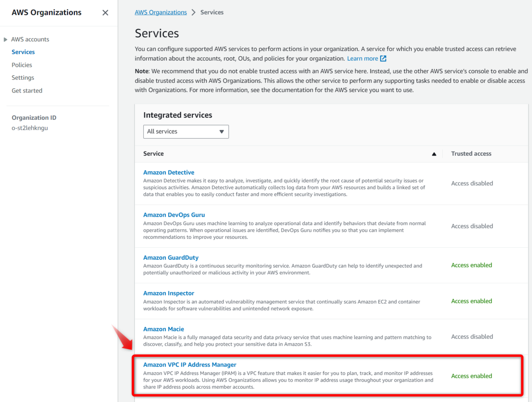The height and width of the screenshot is (402, 532).
Task: Open Amazon VPC IP Address Manager link
Action: (x=190, y=365)
